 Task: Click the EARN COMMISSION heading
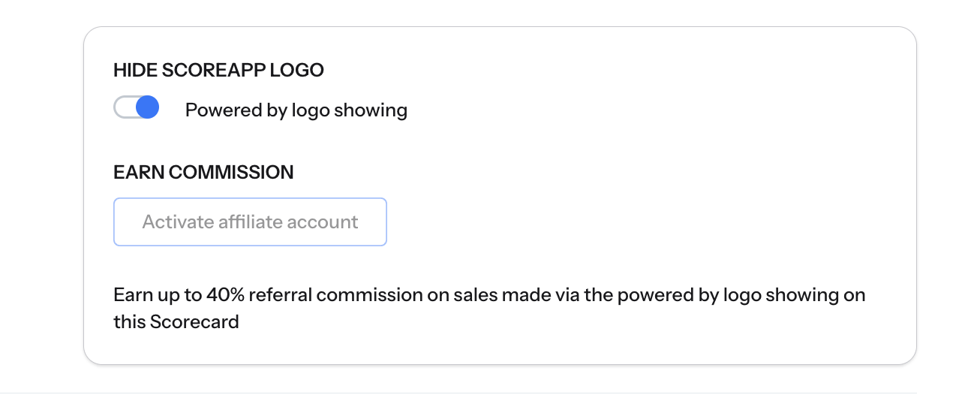[203, 172]
